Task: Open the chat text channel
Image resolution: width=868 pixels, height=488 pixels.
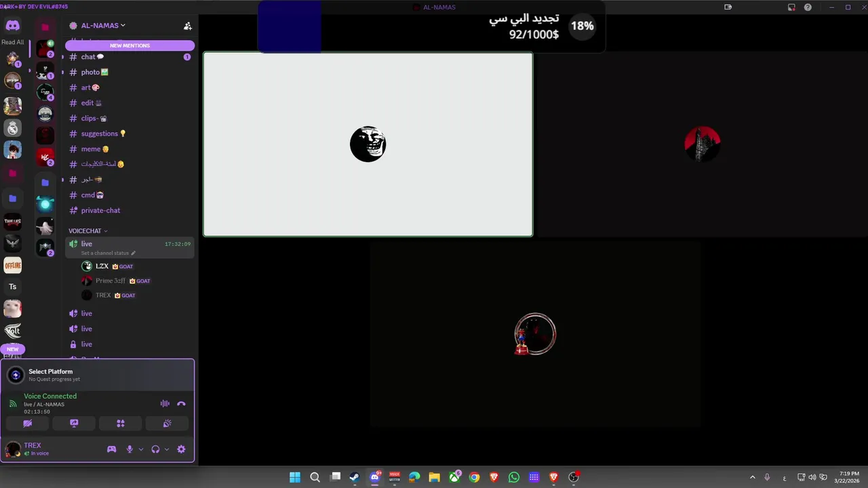Action: coord(130,57)
